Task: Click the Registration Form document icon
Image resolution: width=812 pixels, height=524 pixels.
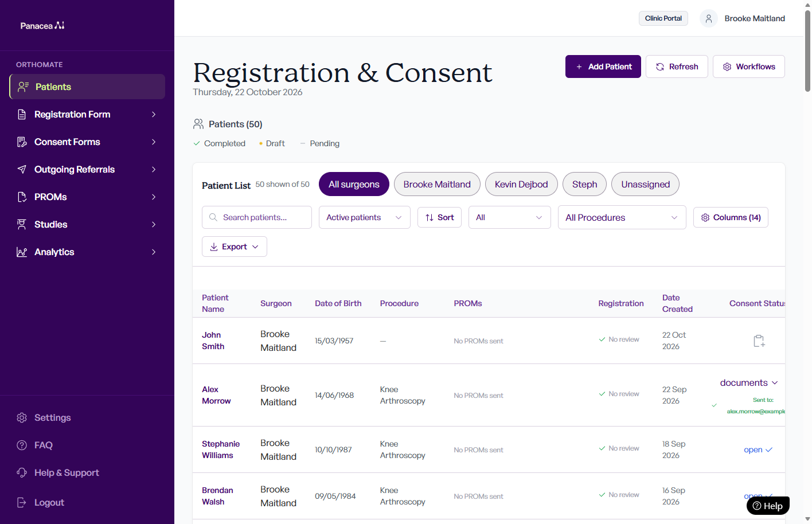Action: (x=22, y=114)
